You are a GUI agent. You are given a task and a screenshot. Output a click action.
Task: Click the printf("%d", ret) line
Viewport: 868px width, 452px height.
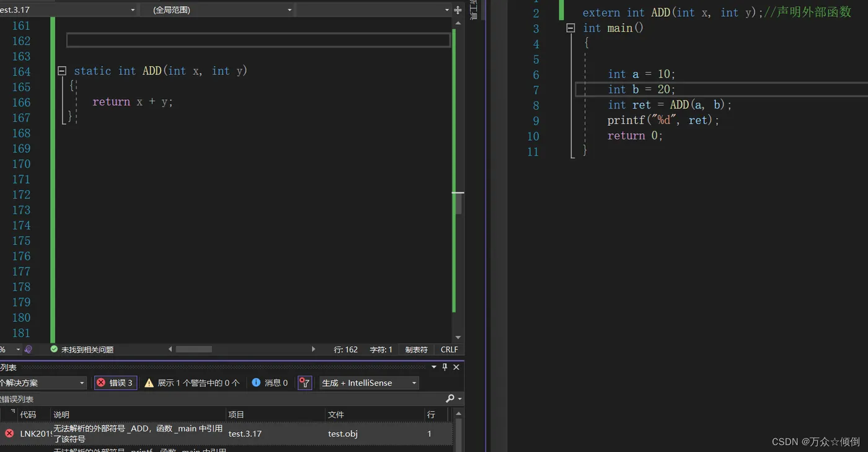[663, 120]
